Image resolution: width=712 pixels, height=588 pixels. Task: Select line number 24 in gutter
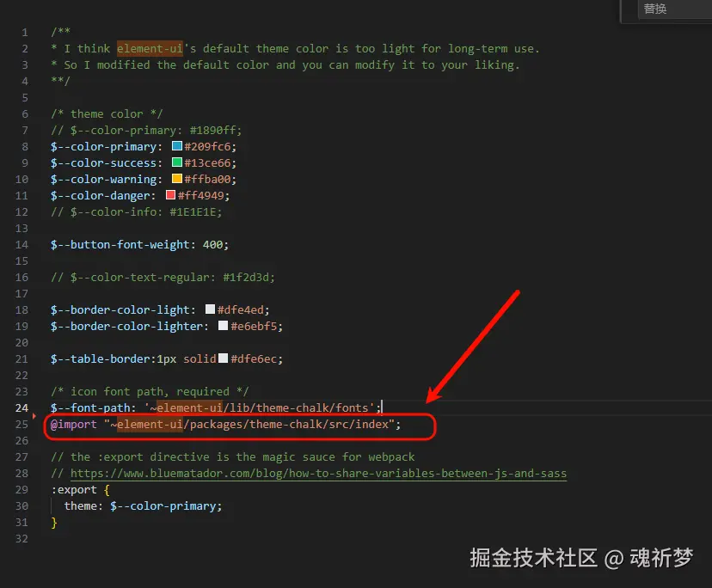pyautogui.click(x=21, y=407)
